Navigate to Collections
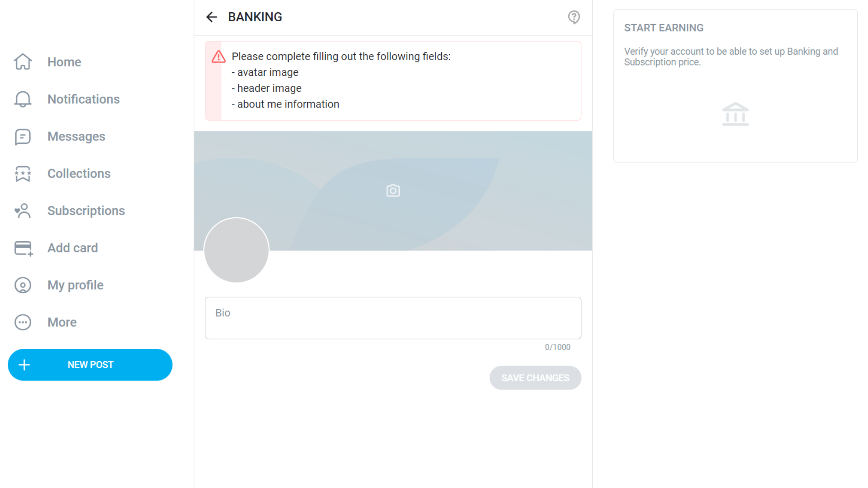Viewport: 868px width, 488px height. (x=79, y=174)
